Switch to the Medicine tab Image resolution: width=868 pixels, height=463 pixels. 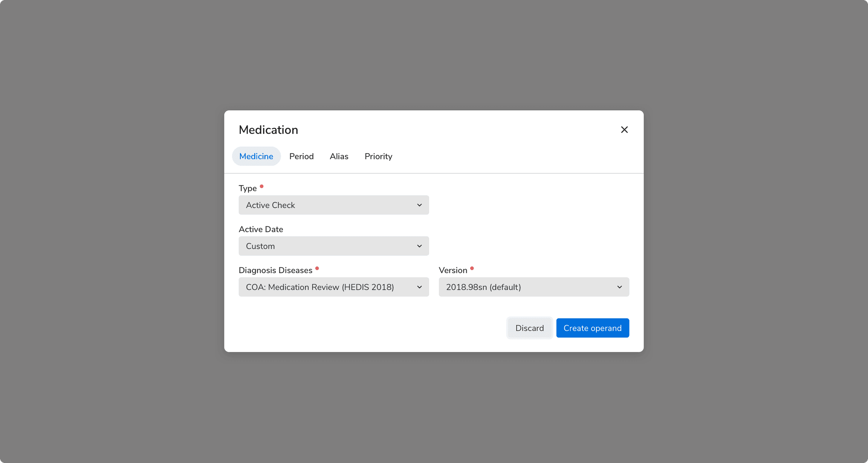click(x=256, y=156)
